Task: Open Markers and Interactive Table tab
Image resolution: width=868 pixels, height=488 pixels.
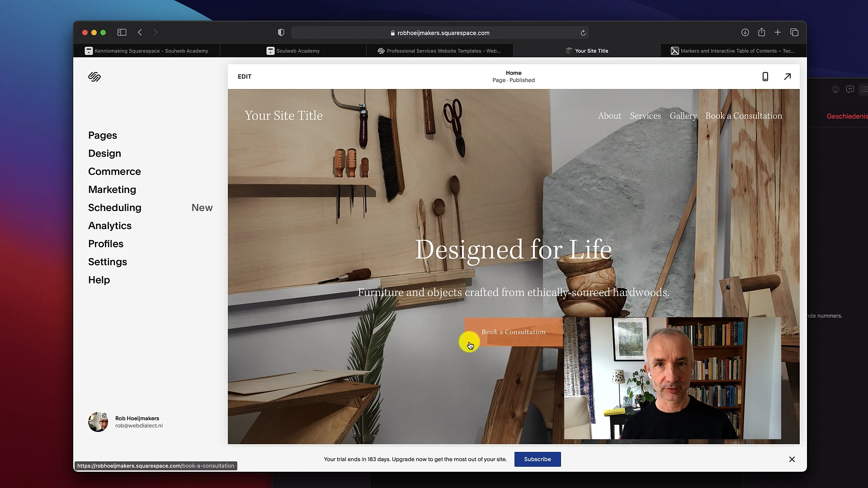Action: coord(733,51)
